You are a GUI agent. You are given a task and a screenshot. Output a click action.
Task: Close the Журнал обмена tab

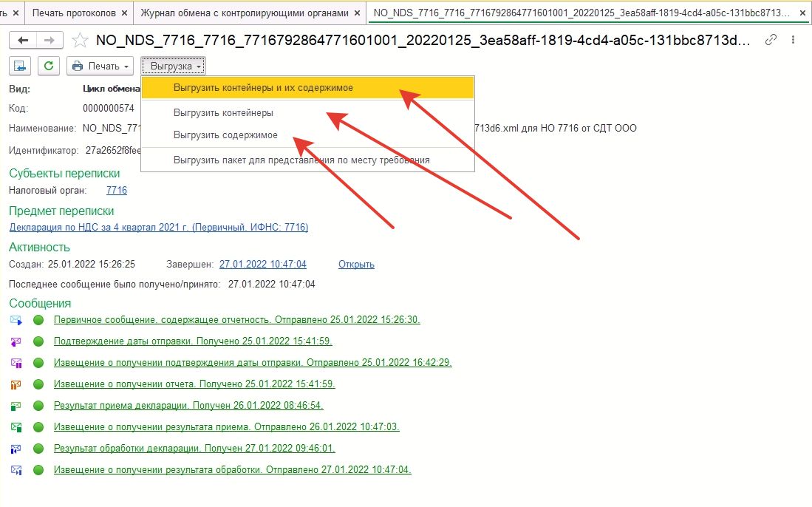pyautogui.click(x=357, y=12)
